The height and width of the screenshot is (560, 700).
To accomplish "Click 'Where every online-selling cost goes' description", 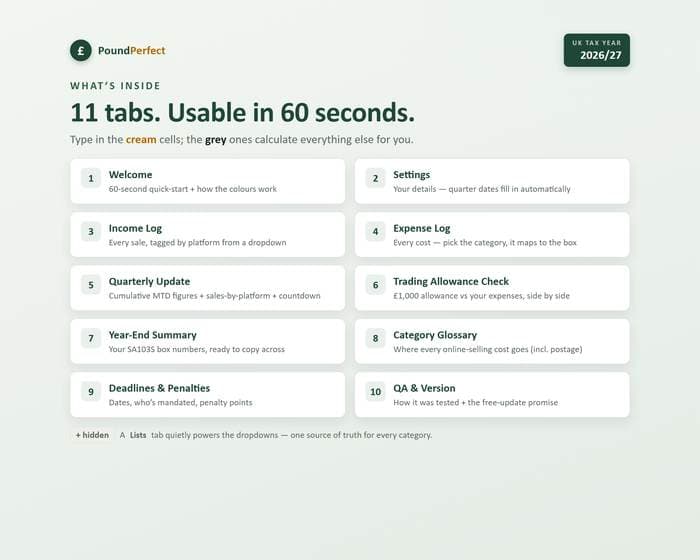I will click(488, 349).
